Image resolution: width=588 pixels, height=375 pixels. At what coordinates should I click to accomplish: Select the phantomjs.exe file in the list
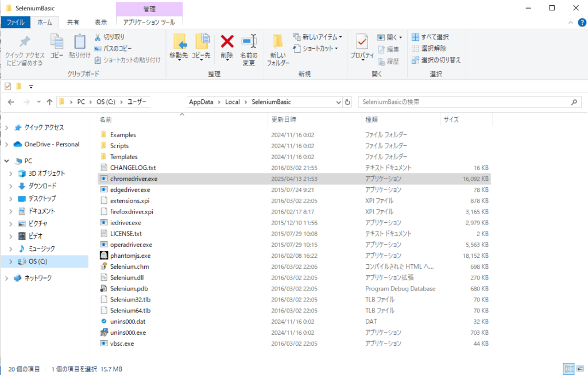point(130,256)
